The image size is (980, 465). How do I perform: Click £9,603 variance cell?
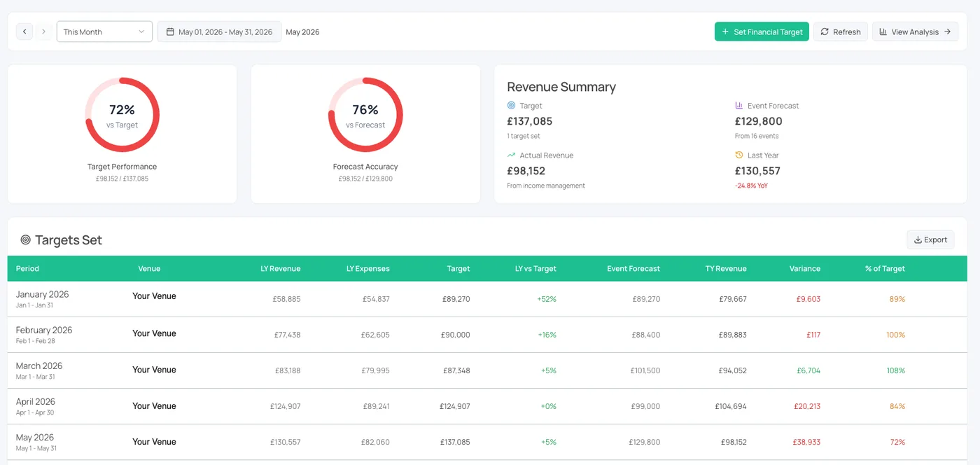[808, 299]
